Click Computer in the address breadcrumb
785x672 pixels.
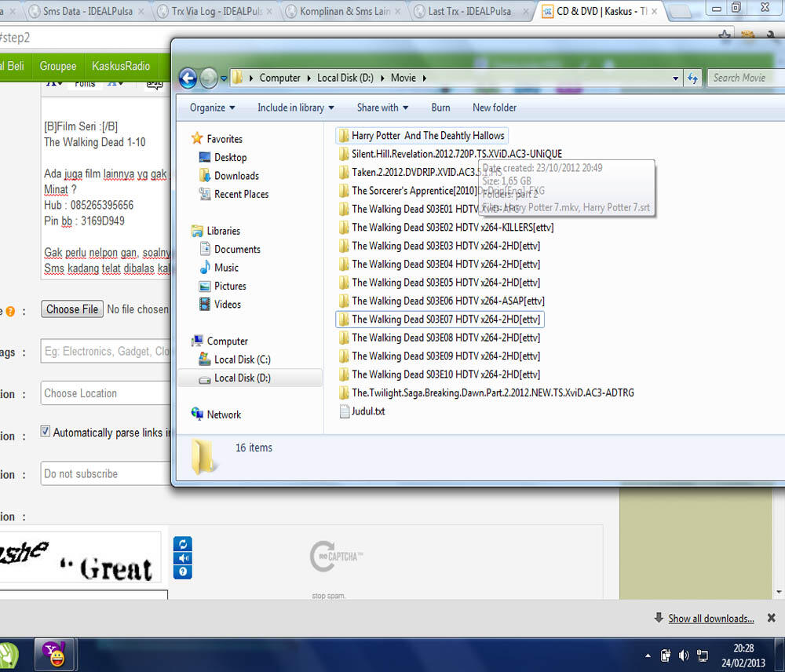(x=279, y=79)
